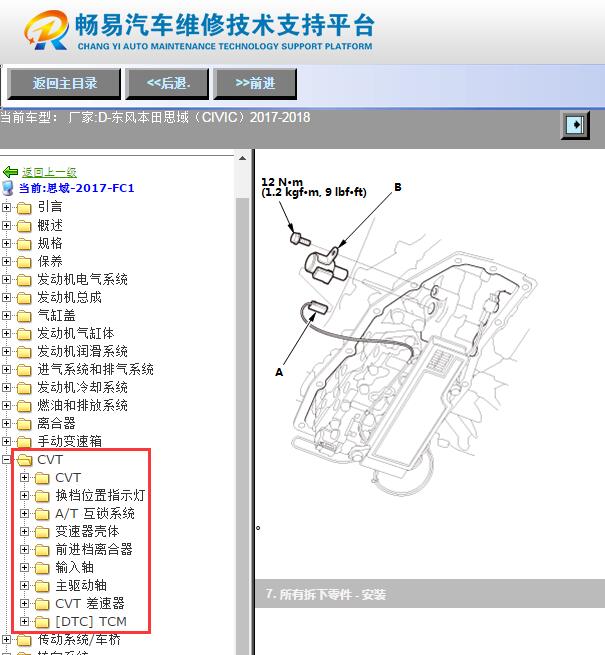Screen dimensions: 605x655
Task: Go forward with the >>前进 button
Action: pos(255,84)
